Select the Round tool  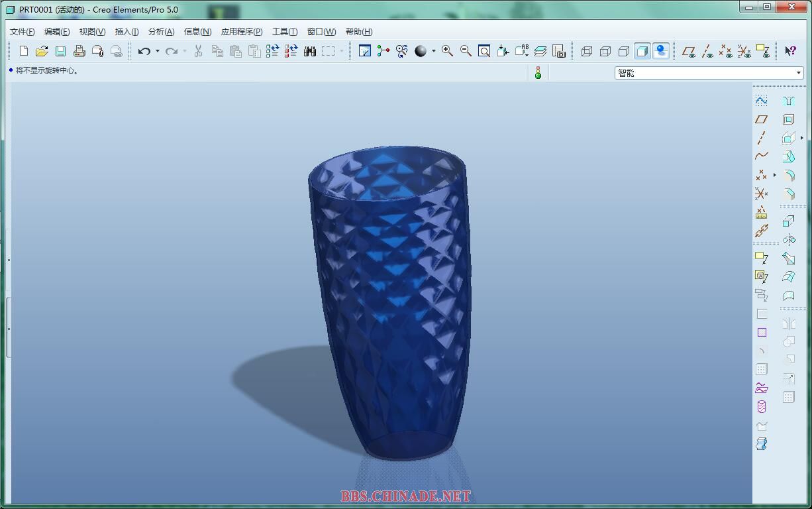click(x=788, y=176)
